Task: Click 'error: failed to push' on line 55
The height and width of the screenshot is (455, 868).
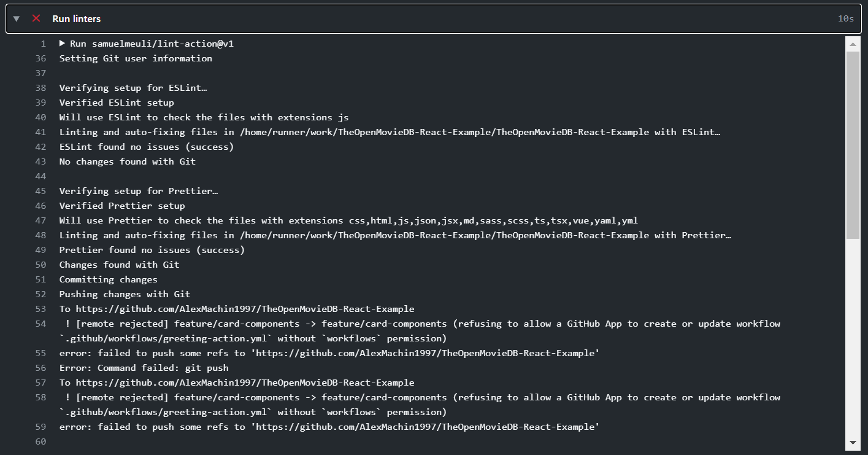Action: click(329, 353)
